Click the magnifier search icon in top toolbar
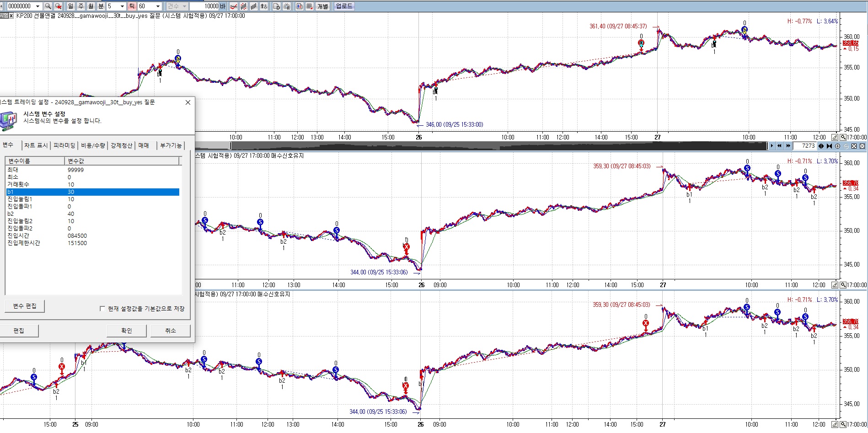 [48, 6]
